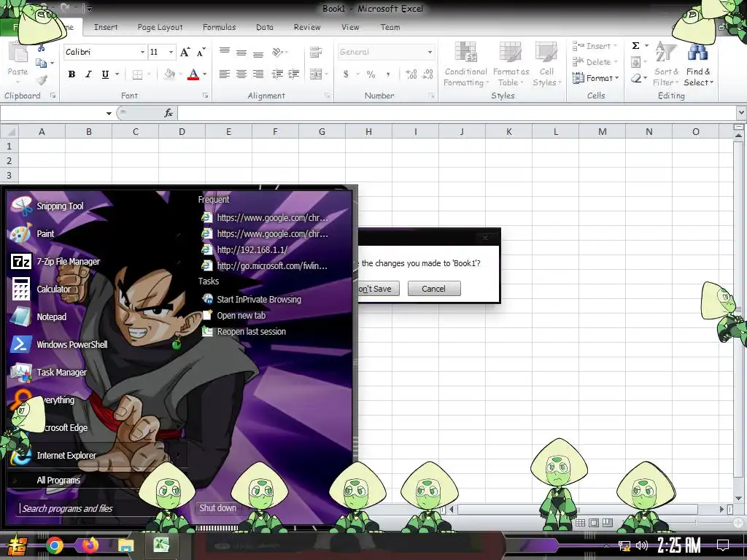Click the Font Color red A icon
The height and width of the screenshot is (560, 747).
pyautogui.click(x=193, y=74)
